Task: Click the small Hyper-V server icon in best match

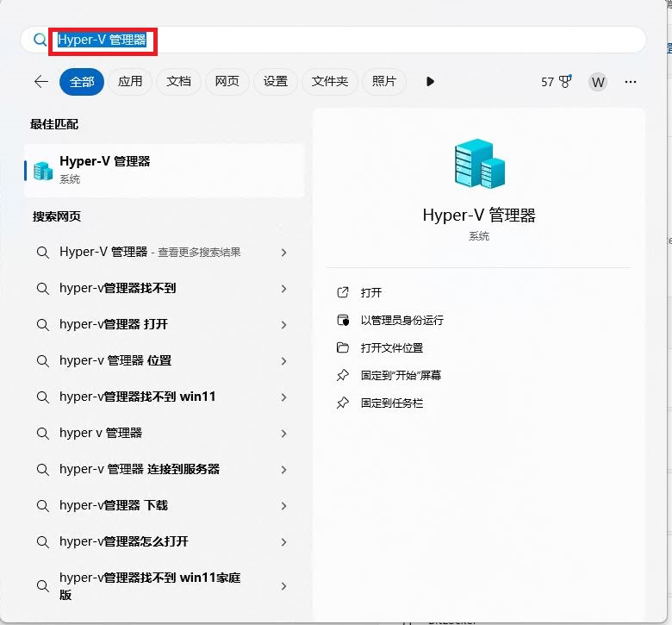Action: click(x=43, y=171)
